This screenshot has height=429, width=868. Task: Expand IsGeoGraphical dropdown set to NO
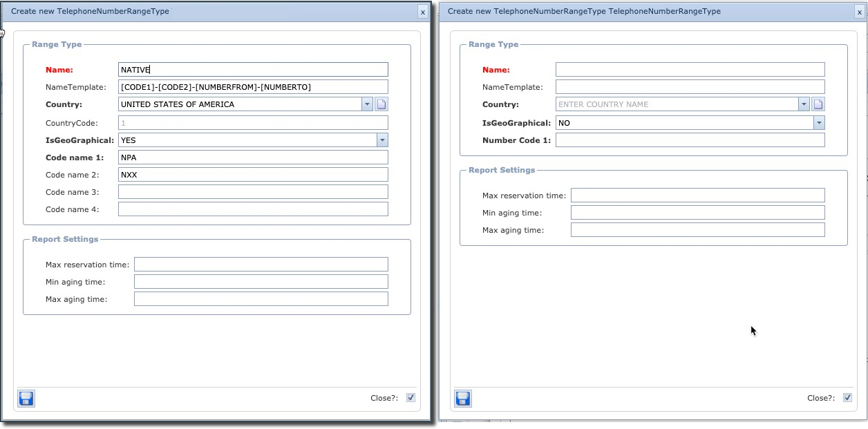click(x=819, y=123)
